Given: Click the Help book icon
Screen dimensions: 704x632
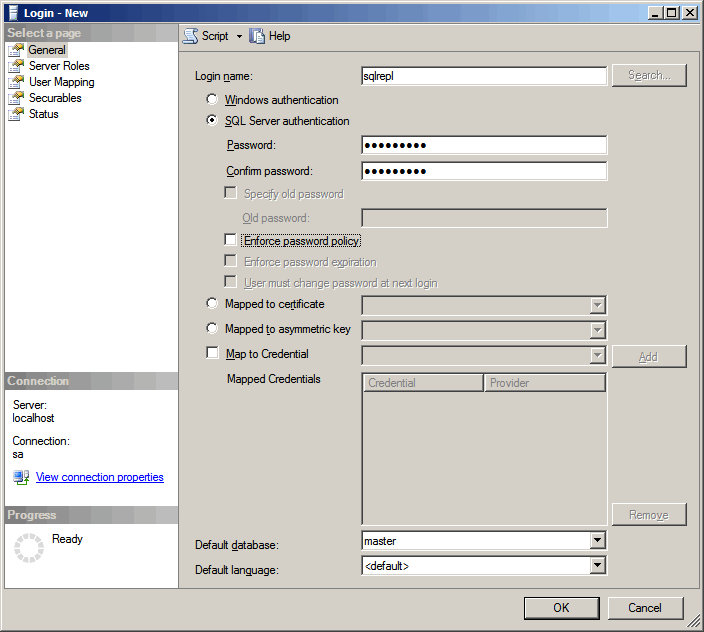Looking at the screenshot, I should (257, 36).
